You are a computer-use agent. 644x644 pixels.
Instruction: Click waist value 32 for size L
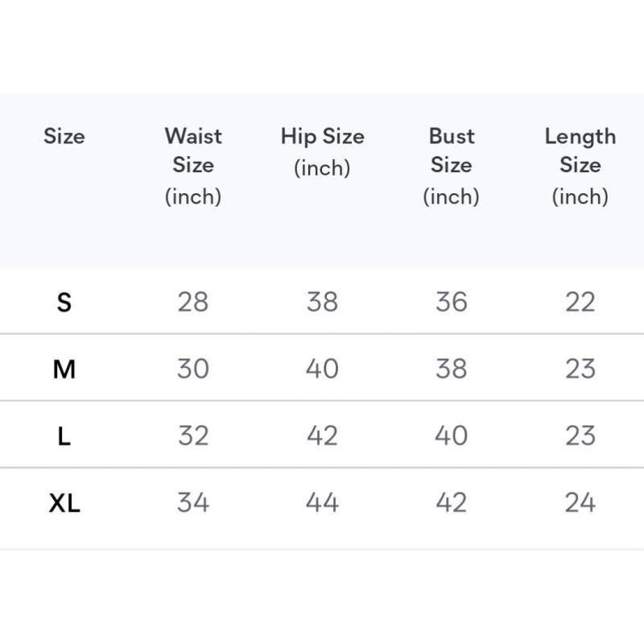tap(193, 436)
